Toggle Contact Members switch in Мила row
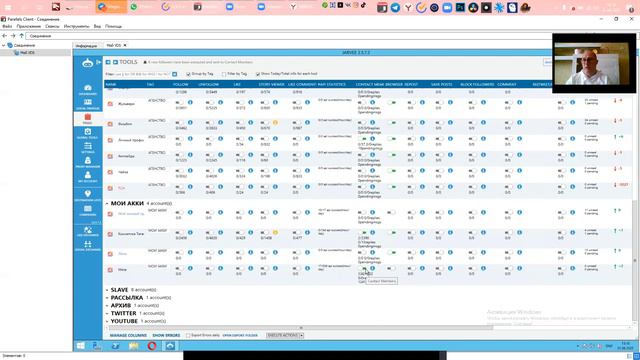 [362, 268]
